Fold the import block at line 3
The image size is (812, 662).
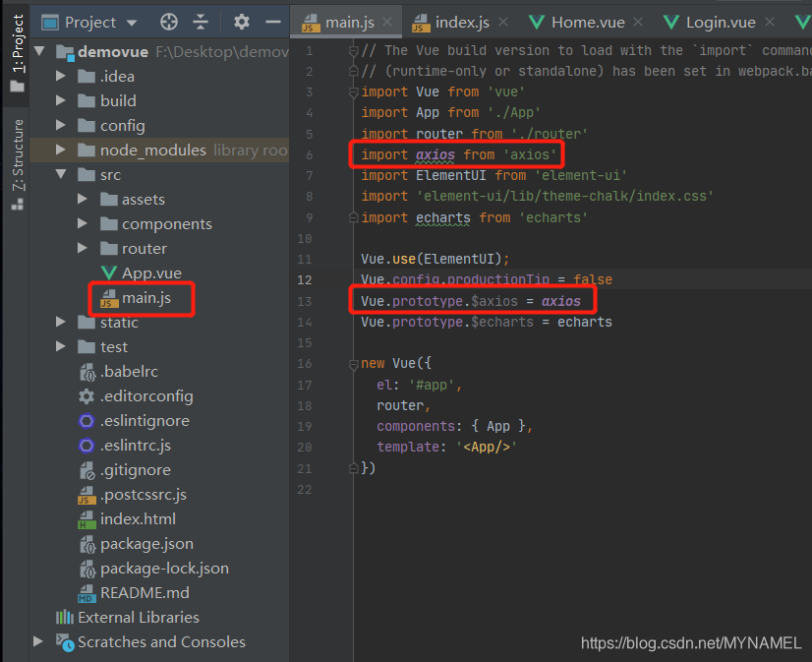click(x=354, y=92)
